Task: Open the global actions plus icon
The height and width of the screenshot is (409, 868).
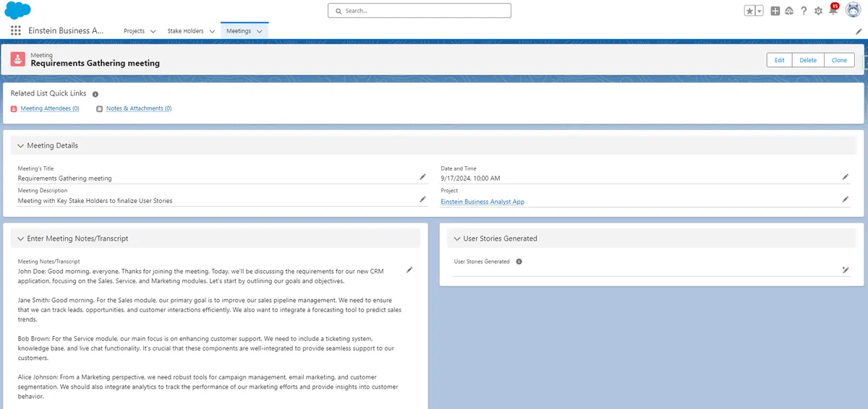Action: coord(775,11)
